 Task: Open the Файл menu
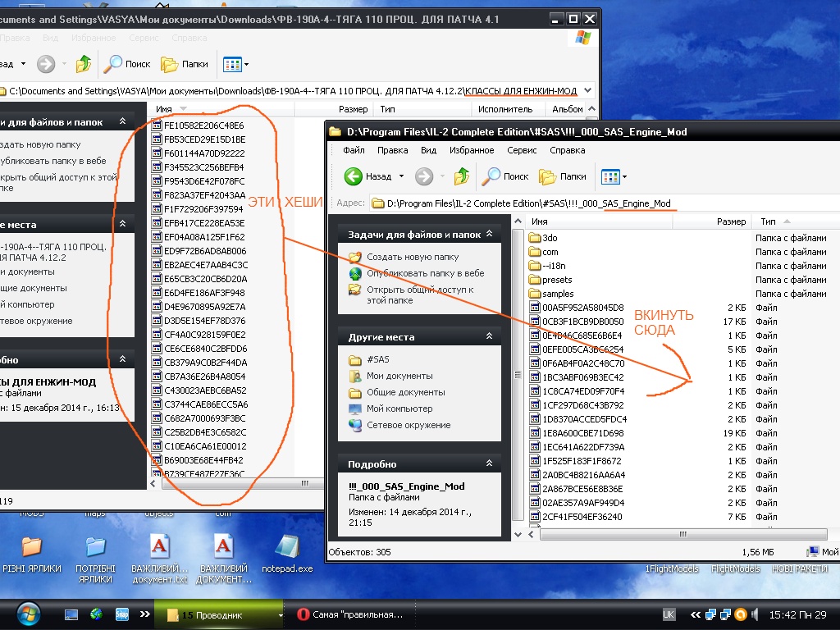(354, 150)
